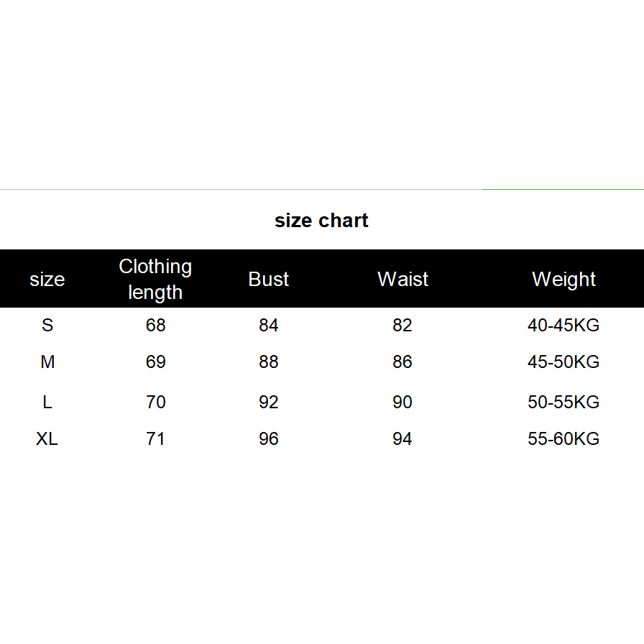Select the S size row label
Viewport: 644px width, 644px height.
tap(47, 326)
